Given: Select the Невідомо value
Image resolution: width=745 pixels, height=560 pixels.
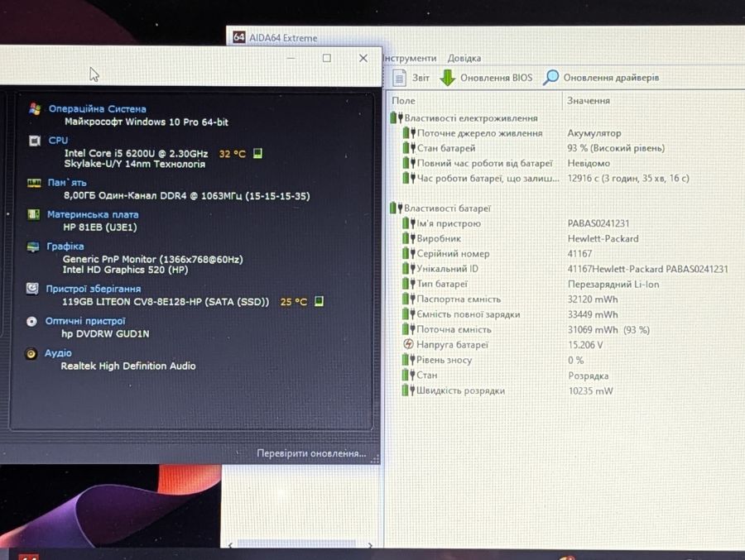Looking at the screenshot, I should (x=589, y=163).
